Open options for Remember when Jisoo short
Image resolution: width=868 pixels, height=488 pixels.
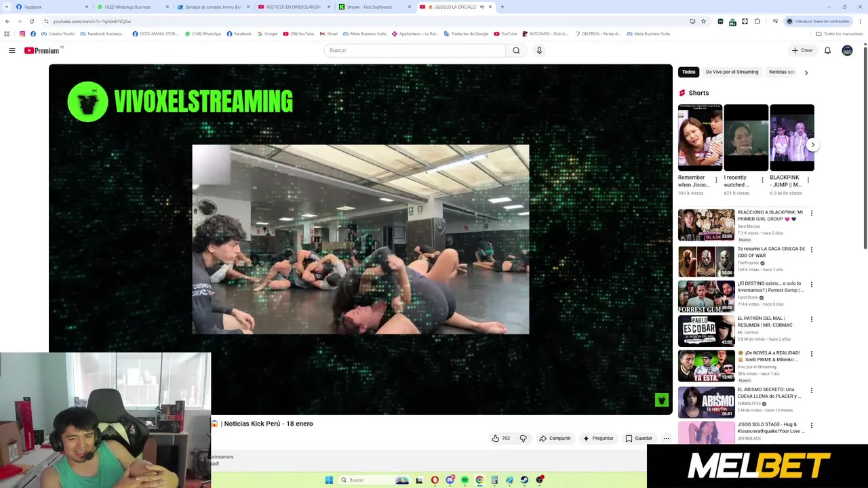click(x=716, y=180)
